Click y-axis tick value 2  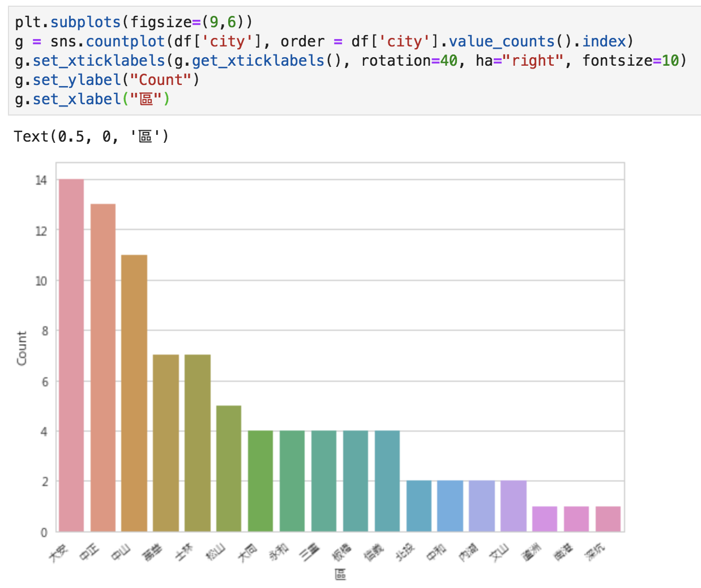45,482
